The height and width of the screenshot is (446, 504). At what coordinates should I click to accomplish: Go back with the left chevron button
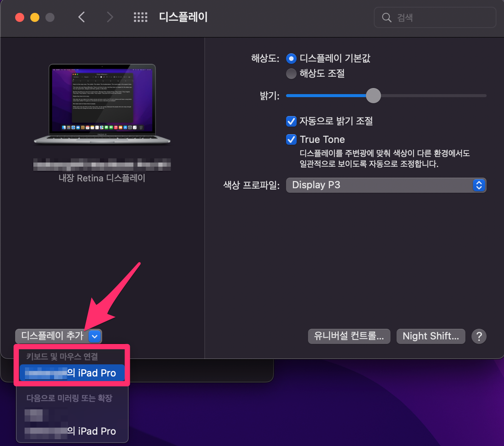coord(81,17)
